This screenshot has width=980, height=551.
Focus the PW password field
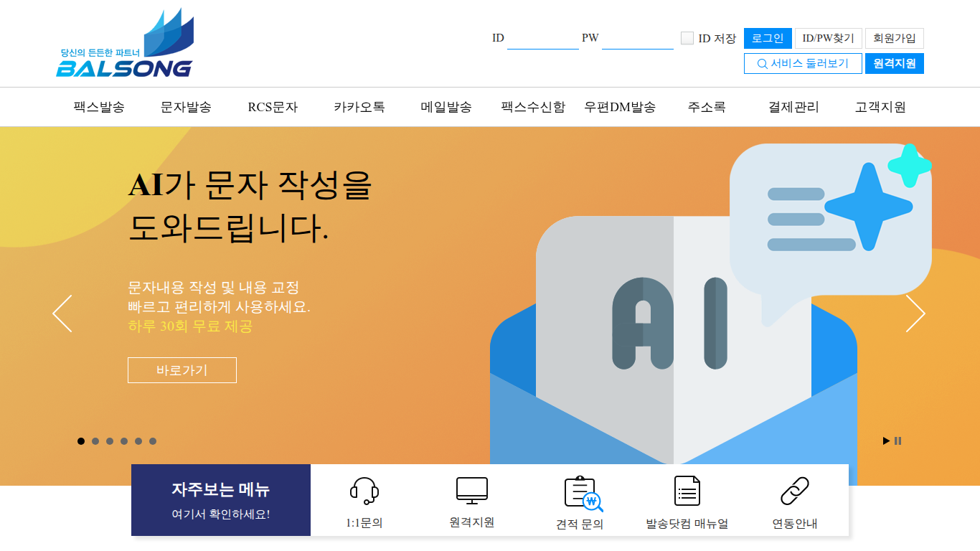[x=638, y=39]
